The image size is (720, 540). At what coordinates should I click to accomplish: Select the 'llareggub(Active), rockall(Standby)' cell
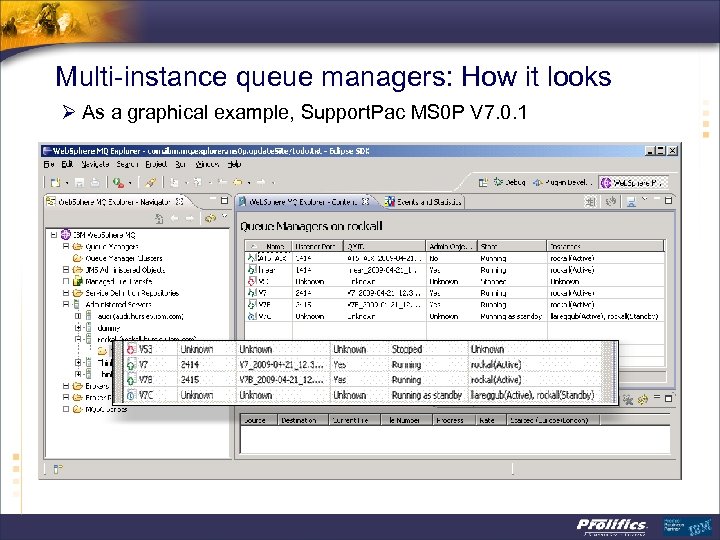tap(533, 395)
